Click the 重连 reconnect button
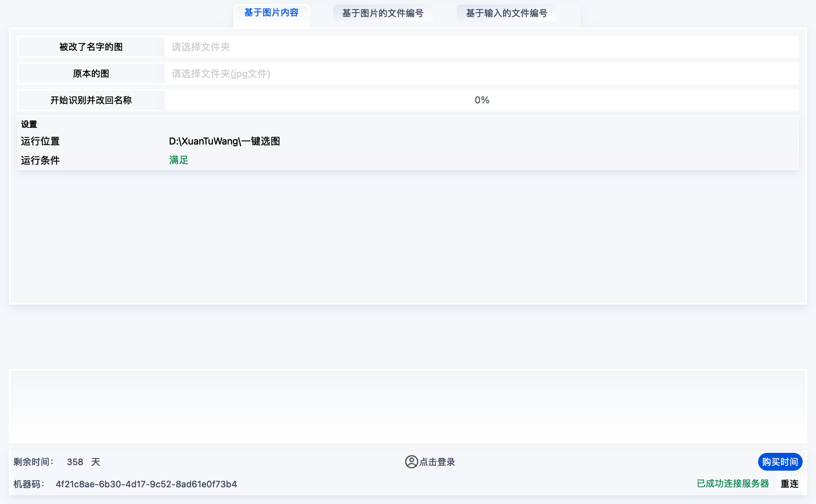 coord(789,484)
